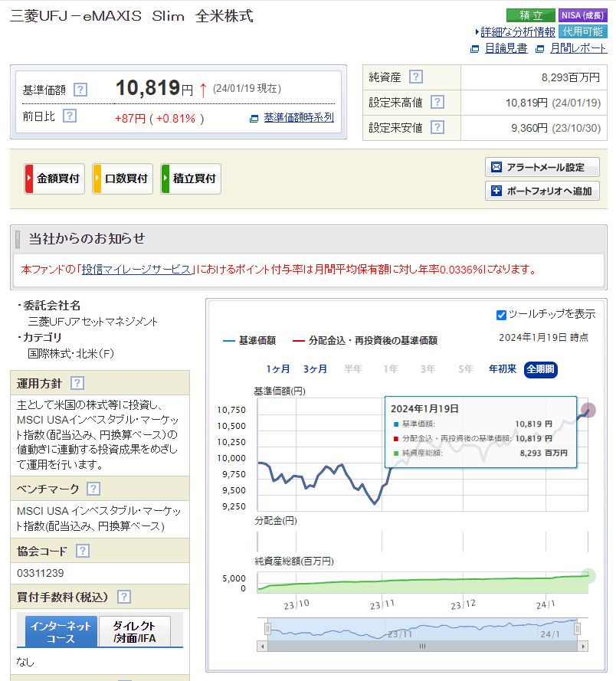Viewport: 616px width, 681px height.
Task: Click the 積立買付 button
Action: [191, 178]
